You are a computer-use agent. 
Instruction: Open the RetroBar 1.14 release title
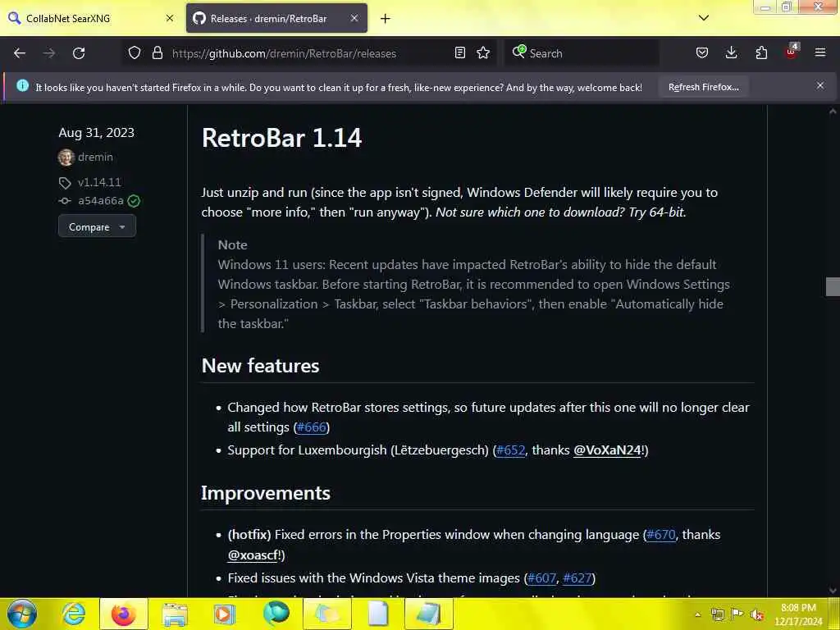(282, 138)
